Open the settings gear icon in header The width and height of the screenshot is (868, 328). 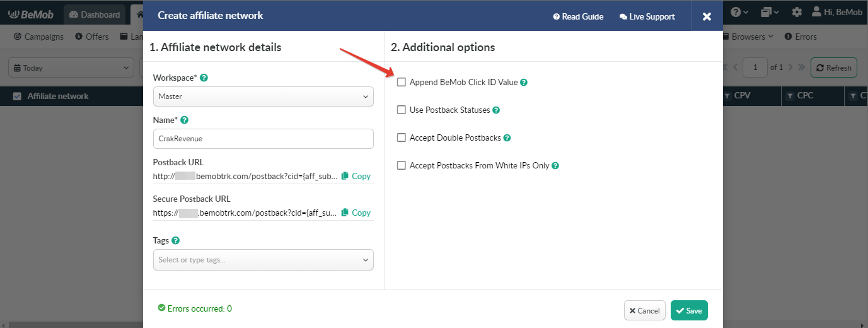pos(797,12)
